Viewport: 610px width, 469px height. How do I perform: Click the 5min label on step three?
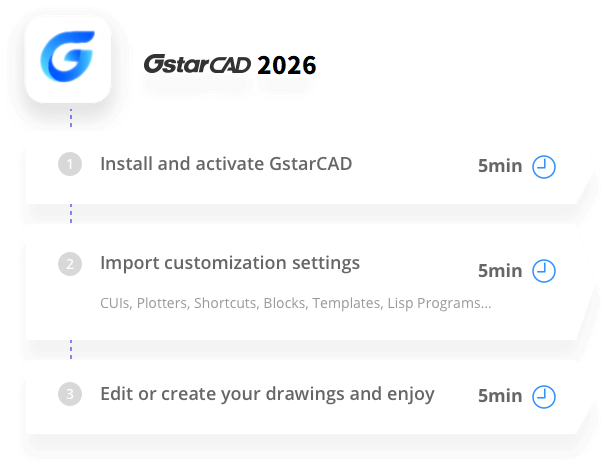500,396
